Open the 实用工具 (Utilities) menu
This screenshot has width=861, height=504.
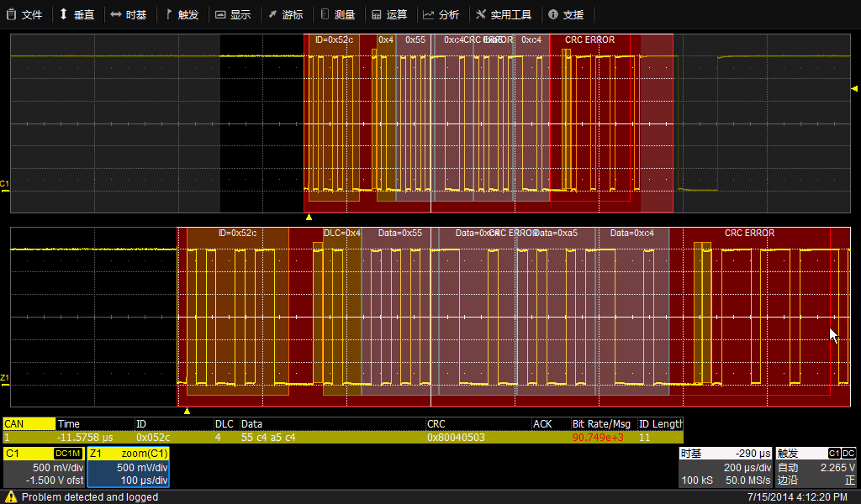(504, 15)
